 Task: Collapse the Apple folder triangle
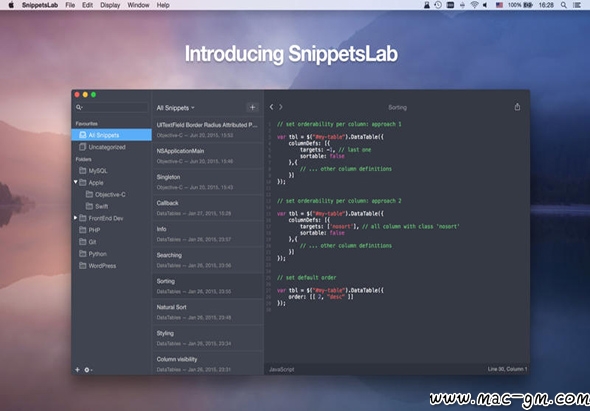point(76,182)
